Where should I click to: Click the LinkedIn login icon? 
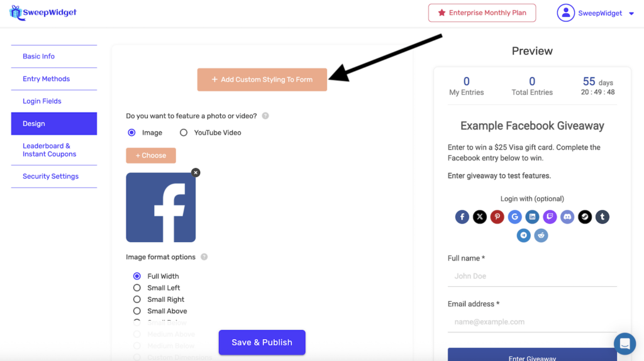click(532, 217)
